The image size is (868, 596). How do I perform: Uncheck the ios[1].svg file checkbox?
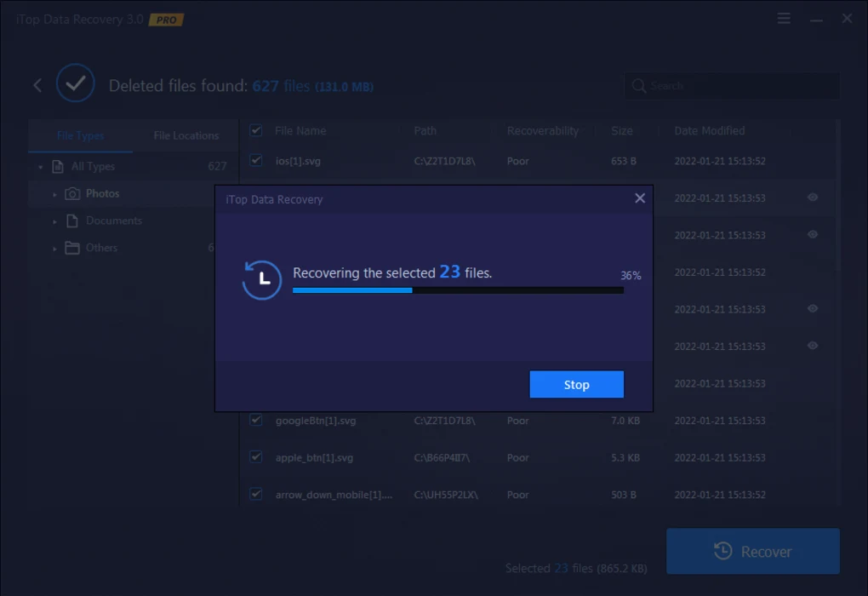255,160
